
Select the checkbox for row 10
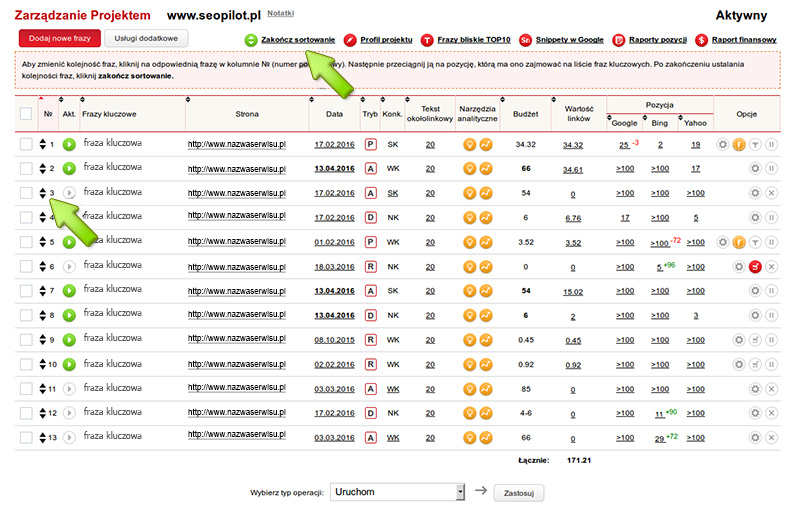point(26,363)
